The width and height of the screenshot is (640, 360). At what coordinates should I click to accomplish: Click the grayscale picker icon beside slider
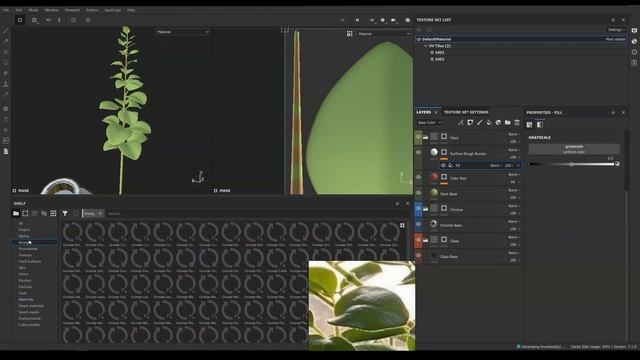(x=617, y=164)
